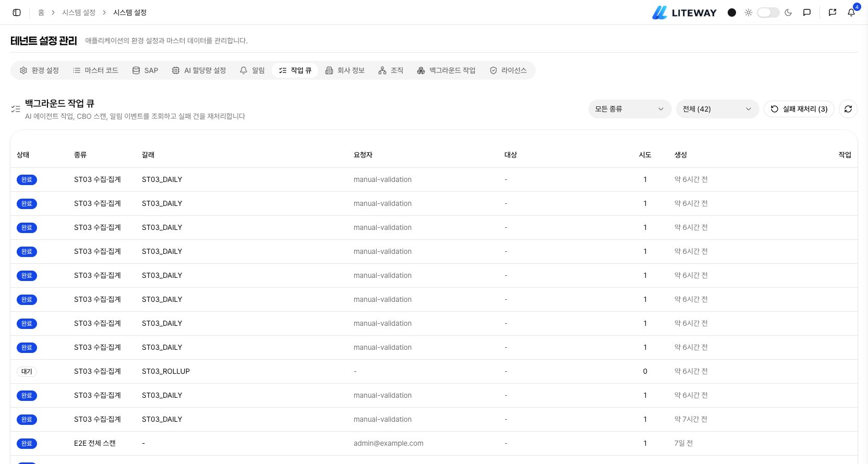The height and width of the screenshot is (464, 868).
Task: Click the 종류 column header
Action: pyautogui.click(x=80, y=155)
